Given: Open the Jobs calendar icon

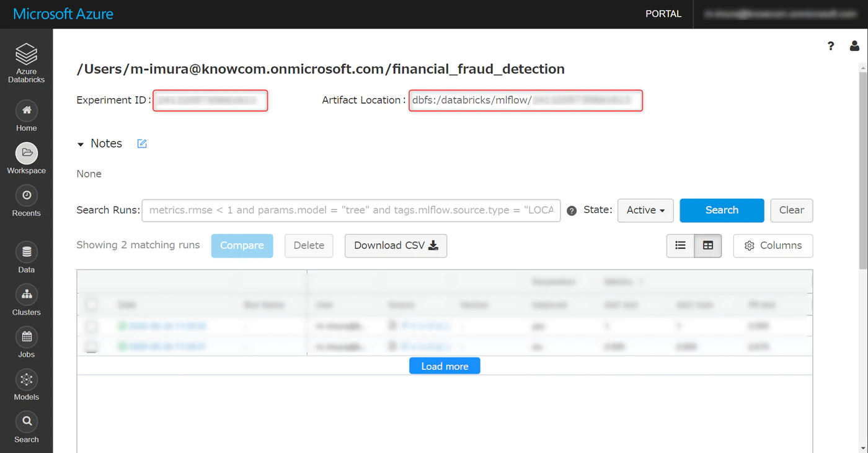Looking at the screenshot, I should pos(27,337).
